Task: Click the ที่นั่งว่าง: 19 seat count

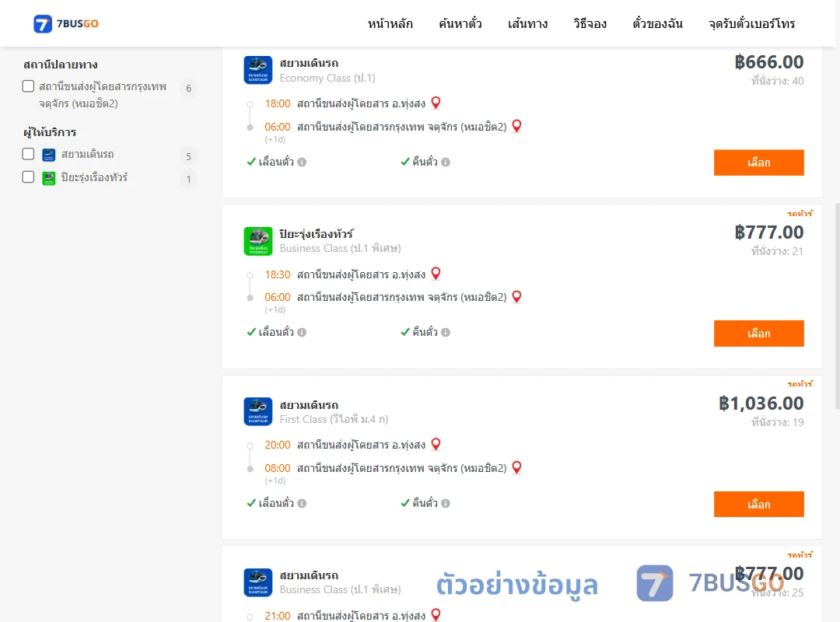Action: coord(777,422)
